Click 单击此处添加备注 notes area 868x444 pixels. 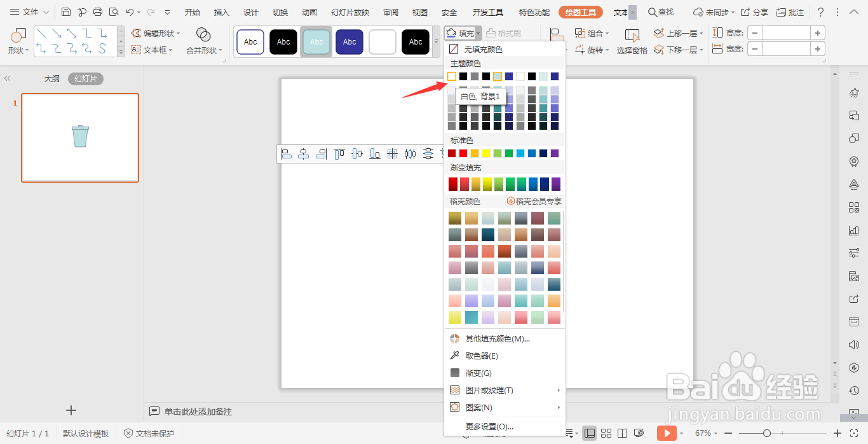tap(198, 412)
